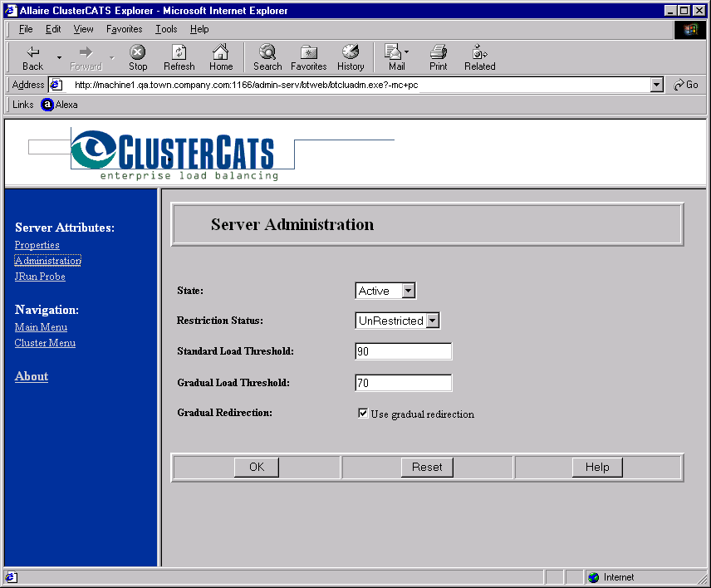
Task: Open the JRun Probe link
Action: [x=40, y=277]
